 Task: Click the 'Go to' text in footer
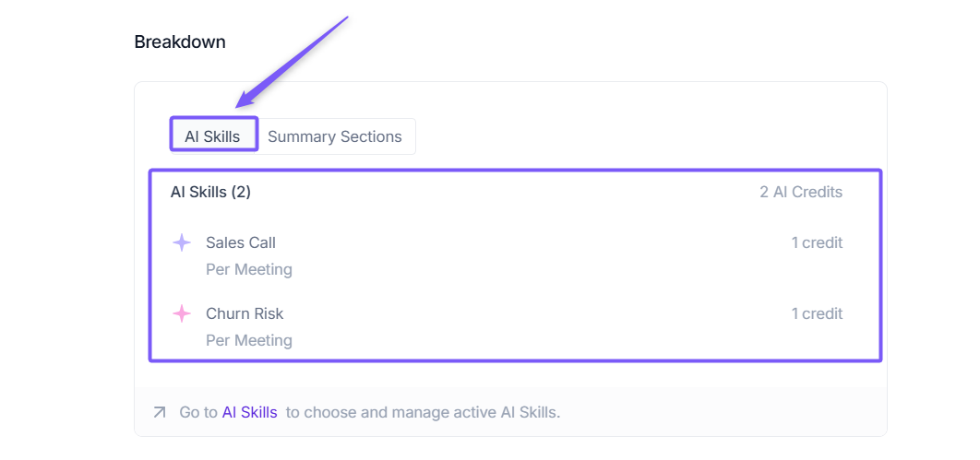198,412
